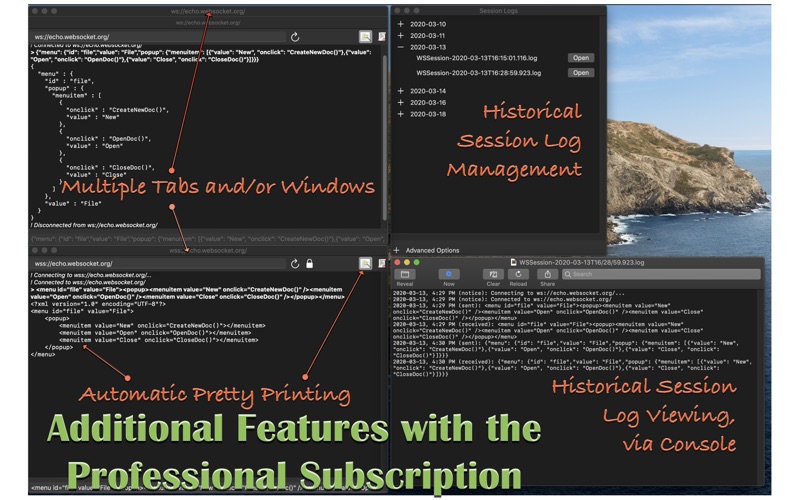Open session log icon in wss:// window
Screen dimensions: 800x500
tap(382, 263)
